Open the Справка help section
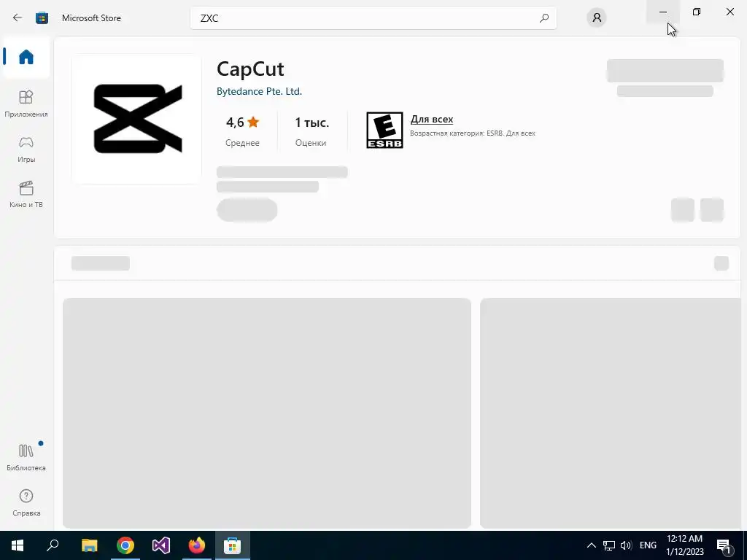This screenshot has width=747, height=560. coord(26,502)
